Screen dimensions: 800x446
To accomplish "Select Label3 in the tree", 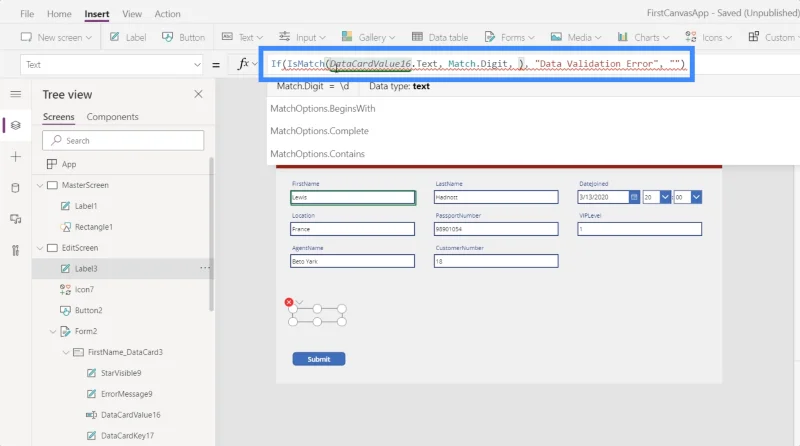I will coord(86,268).
